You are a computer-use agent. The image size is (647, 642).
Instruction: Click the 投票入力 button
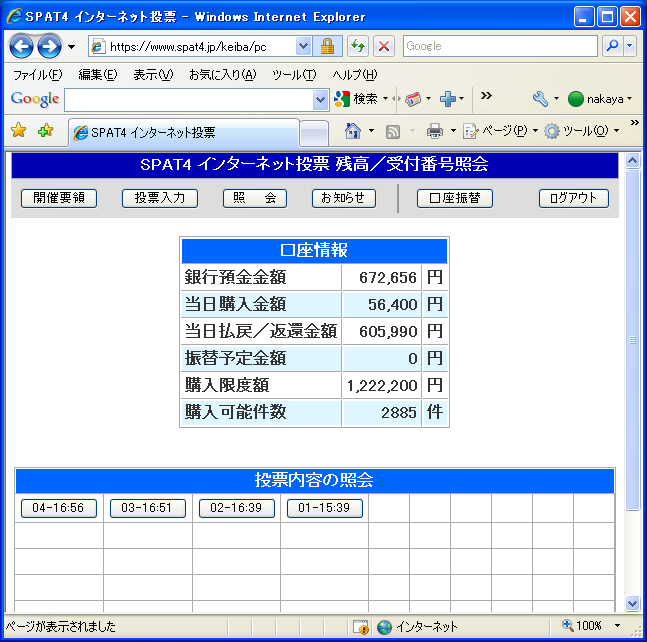coord(160,198)
